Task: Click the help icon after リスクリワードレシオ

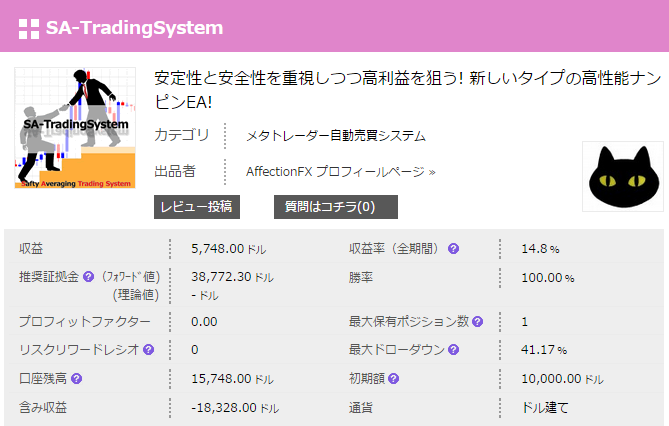Action: [x=148, y=350]
